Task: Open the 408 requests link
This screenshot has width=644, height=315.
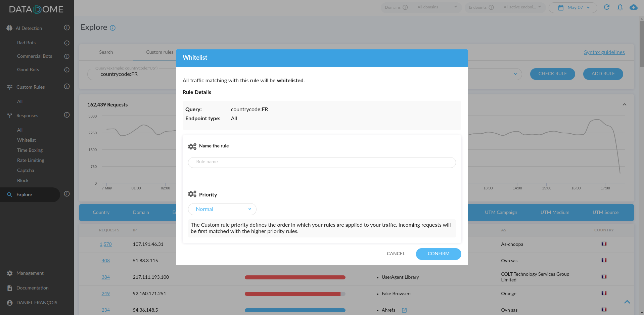Action: (106, 261)
